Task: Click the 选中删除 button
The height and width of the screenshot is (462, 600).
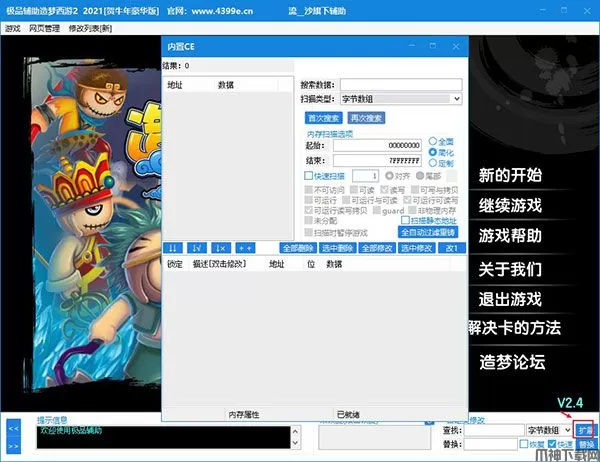Action: pyautogui.click(x=337, y=248)
